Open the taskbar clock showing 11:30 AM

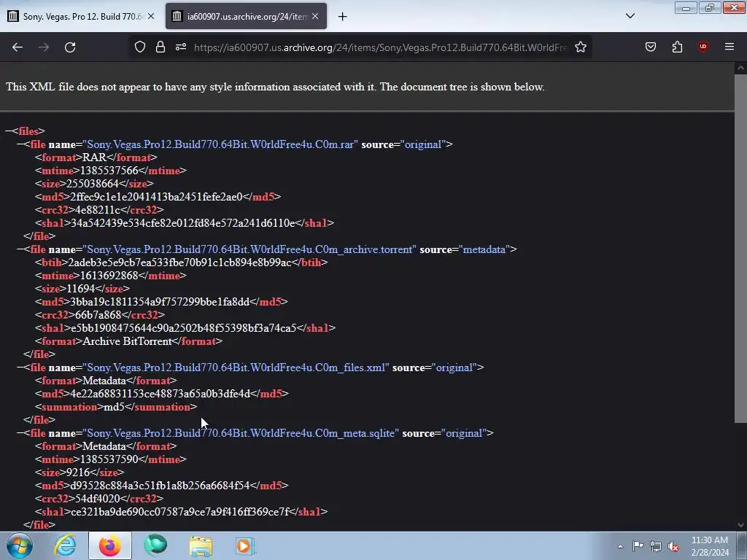coord(710,546)
